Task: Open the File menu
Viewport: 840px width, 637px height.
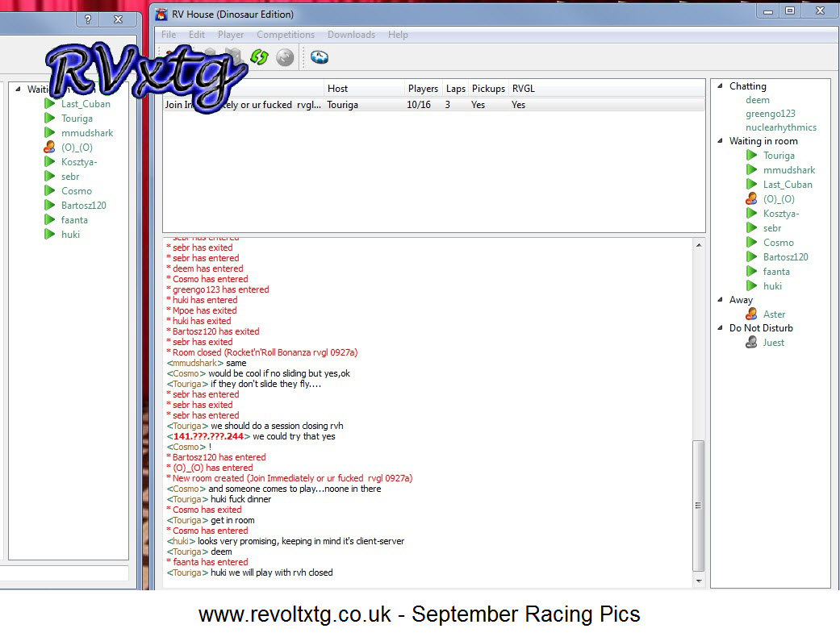Action: point(169,34)
